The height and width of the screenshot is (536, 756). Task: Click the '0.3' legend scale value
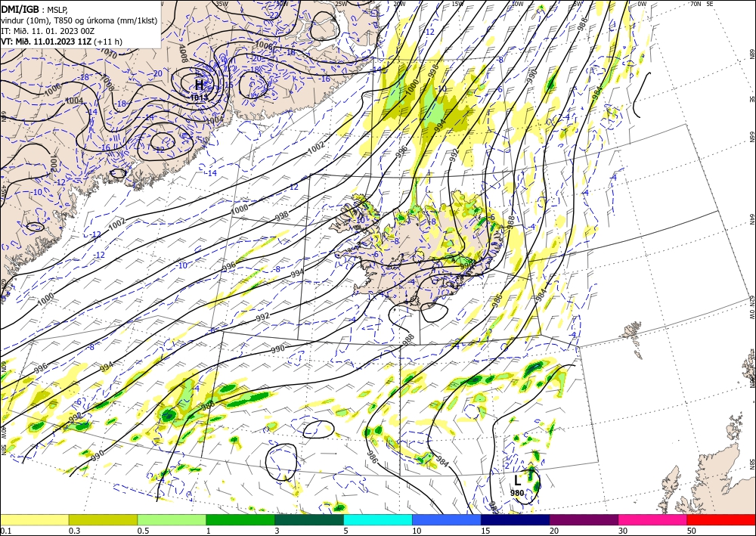click(x=74, y=531)
